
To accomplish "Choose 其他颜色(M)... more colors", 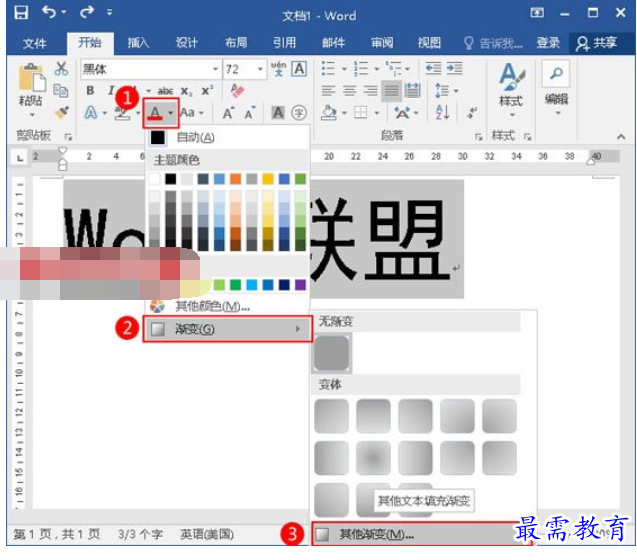I will point(228,306).
